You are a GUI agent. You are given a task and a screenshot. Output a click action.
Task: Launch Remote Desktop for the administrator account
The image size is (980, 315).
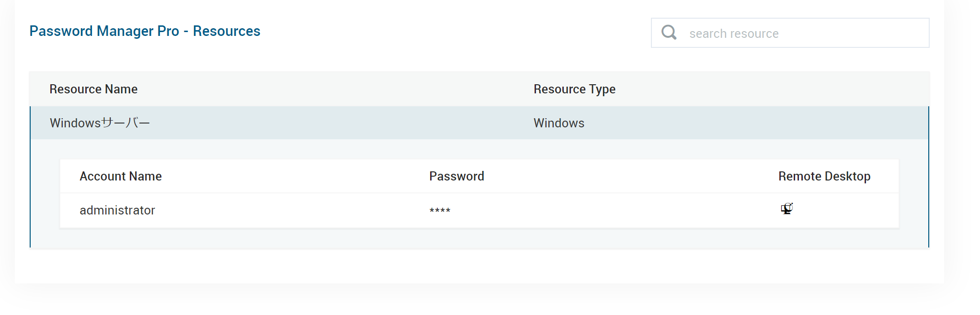pyautogui.click(x=786, y=209)
